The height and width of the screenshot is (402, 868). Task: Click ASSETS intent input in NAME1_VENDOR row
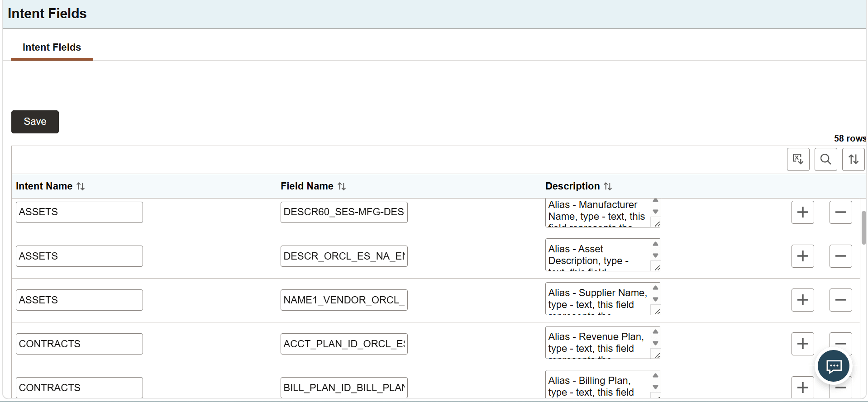[79, 300]
